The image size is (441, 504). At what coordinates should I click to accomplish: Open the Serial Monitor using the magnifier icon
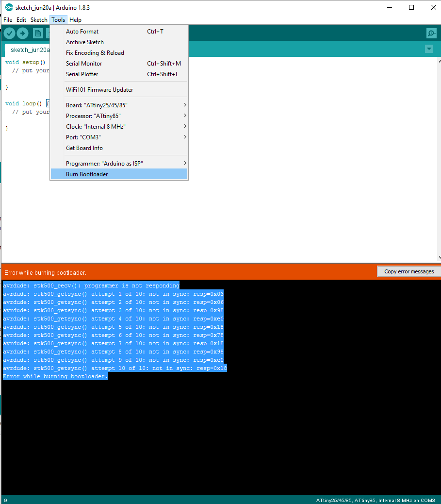pos(431,33)
